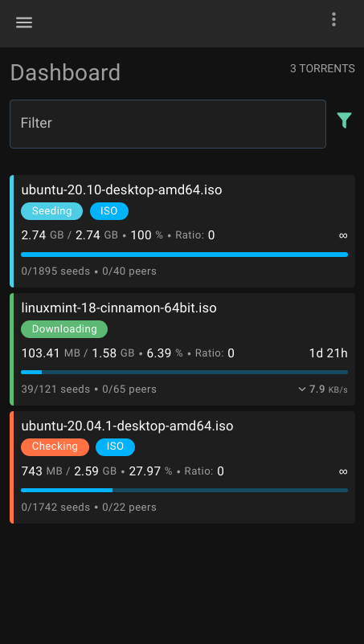Click ISO tag on ubuntu-20.04.1 torrent
Image resolution: width=364 pixels, height=644 pixels.
[x=115, y=446]
